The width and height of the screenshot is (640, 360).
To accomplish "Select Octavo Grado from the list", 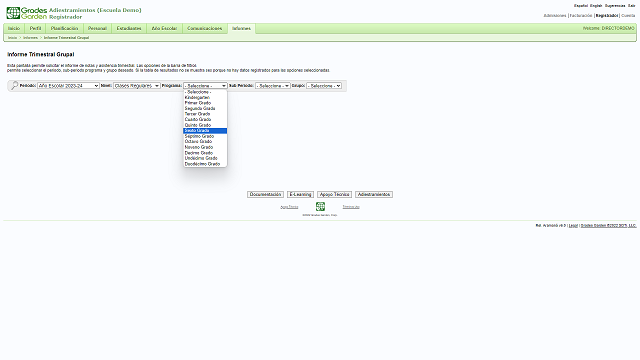I will tap(205, 142).
